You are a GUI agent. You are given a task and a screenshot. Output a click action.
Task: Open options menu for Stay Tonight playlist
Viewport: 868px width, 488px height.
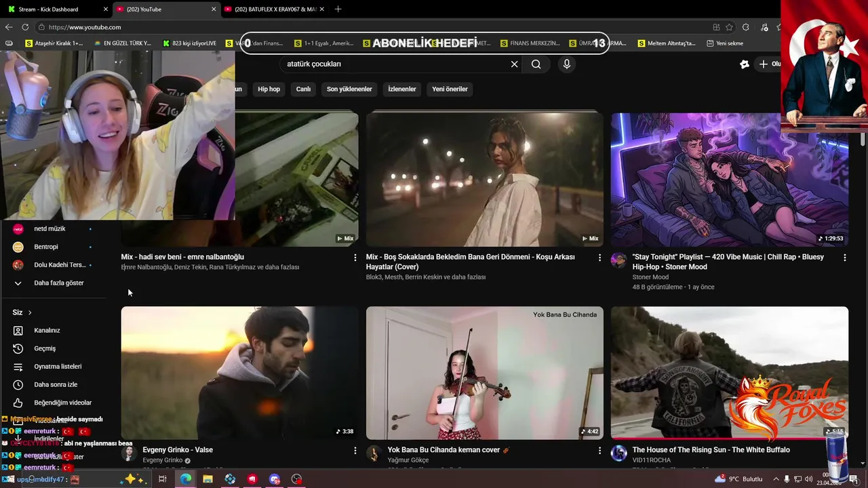coord(844,258)
